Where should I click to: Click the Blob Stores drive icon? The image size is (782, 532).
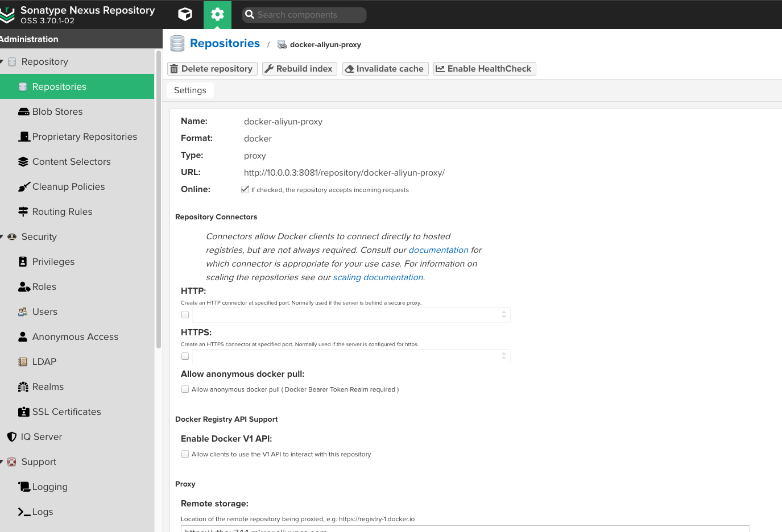pyautogui.click(x=23, y=112)
